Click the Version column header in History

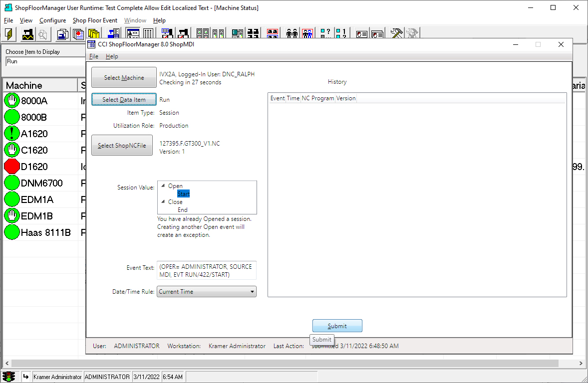tap(346, 98)
